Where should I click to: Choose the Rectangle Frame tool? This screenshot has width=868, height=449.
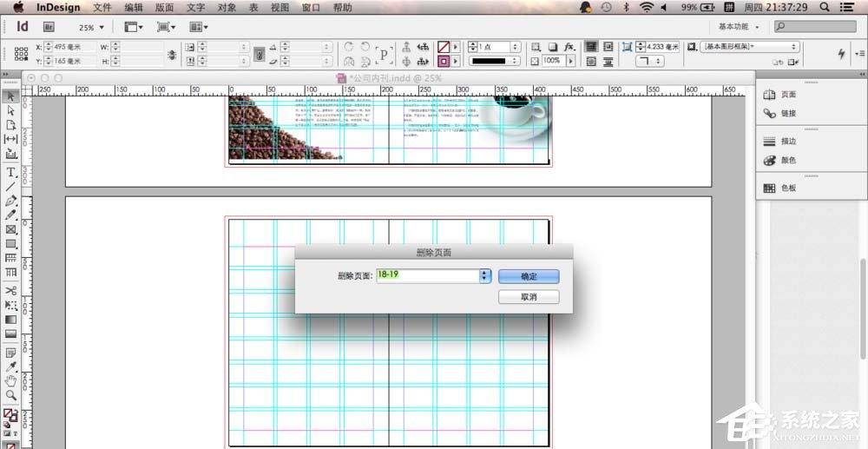(11, 229)
